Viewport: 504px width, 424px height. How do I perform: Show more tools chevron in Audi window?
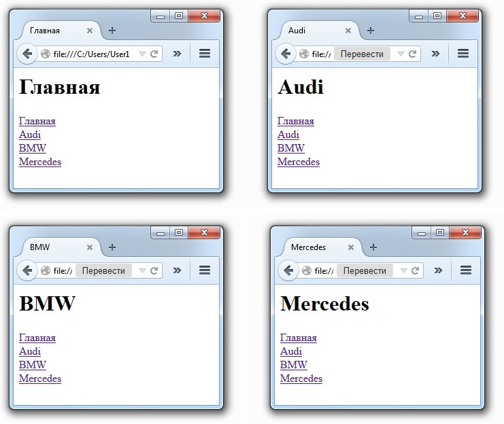(435, 54)
